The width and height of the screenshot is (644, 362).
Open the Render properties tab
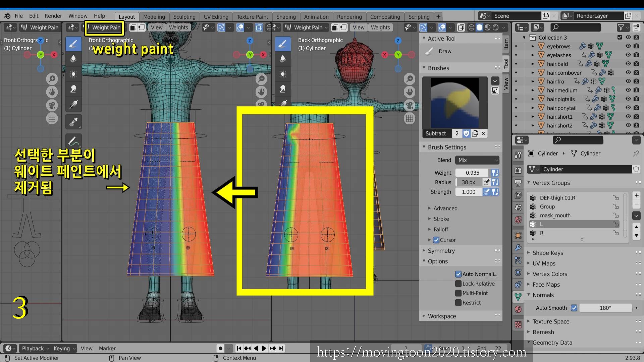(x=518, y=170)
